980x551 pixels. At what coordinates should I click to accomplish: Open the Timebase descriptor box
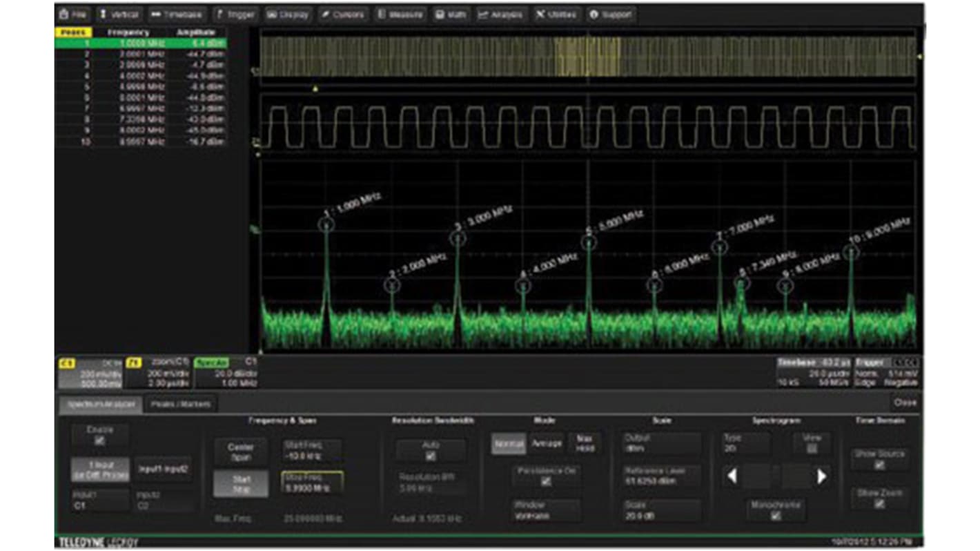(x=814, y=373)
